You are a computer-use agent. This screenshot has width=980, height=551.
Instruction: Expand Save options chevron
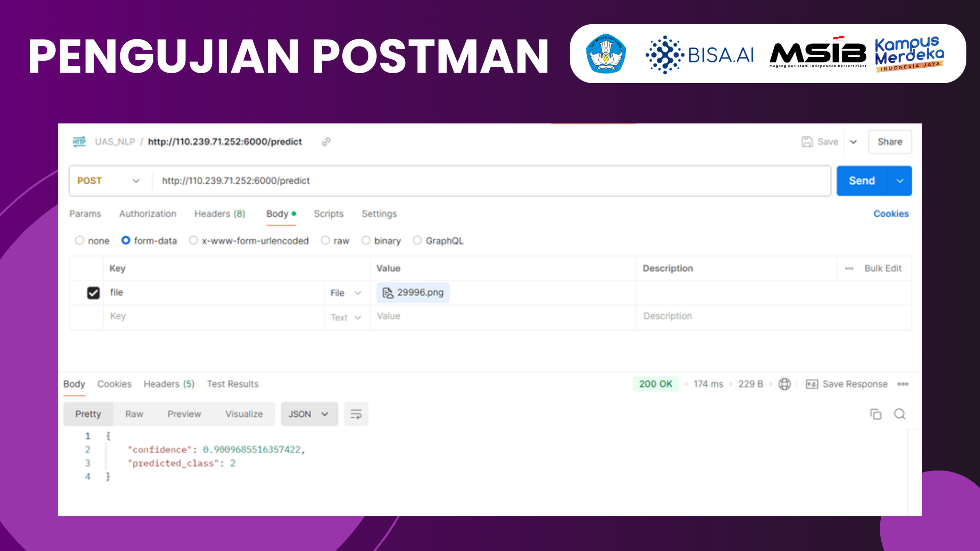pyautogui.click(x=853, y=142)
